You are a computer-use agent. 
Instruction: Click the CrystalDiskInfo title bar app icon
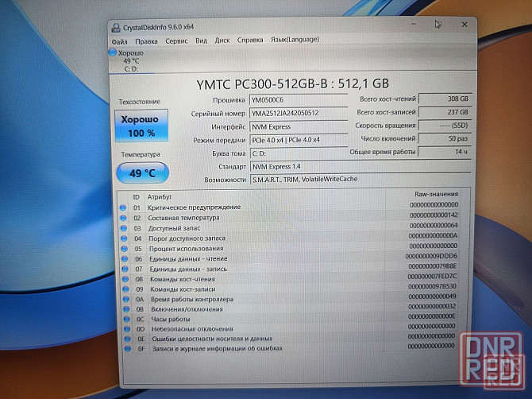point(116,28)
